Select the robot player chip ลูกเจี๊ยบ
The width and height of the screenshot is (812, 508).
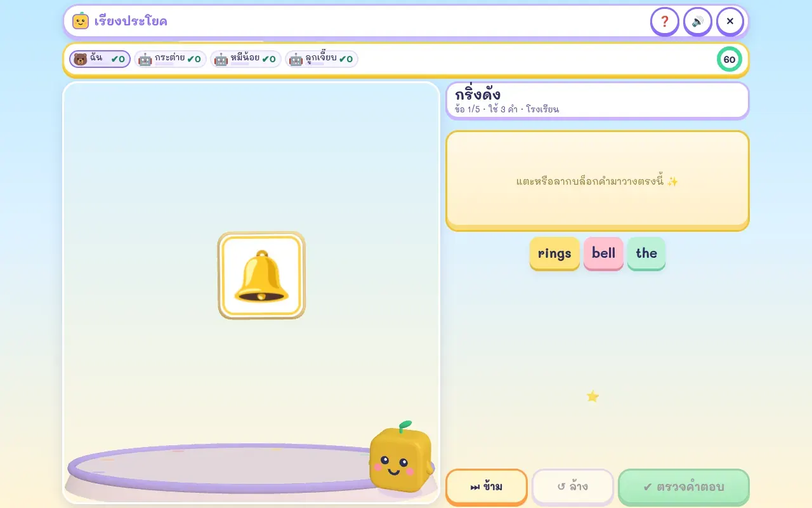click(321, 59)
